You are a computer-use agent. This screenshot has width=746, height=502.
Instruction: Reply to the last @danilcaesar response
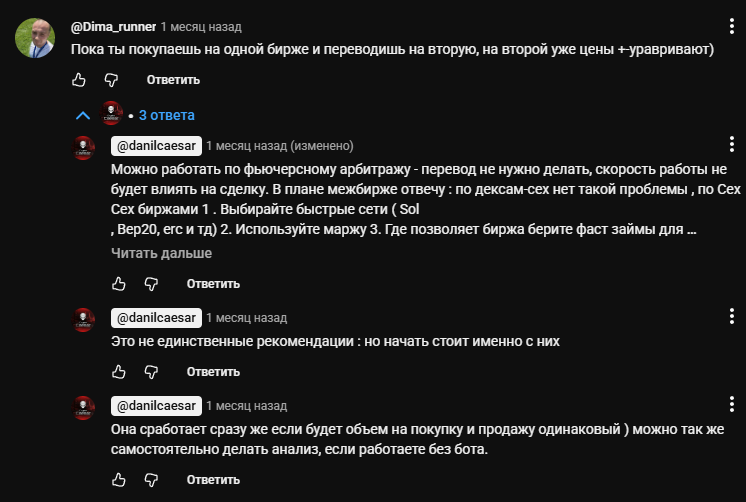(213, 481)
